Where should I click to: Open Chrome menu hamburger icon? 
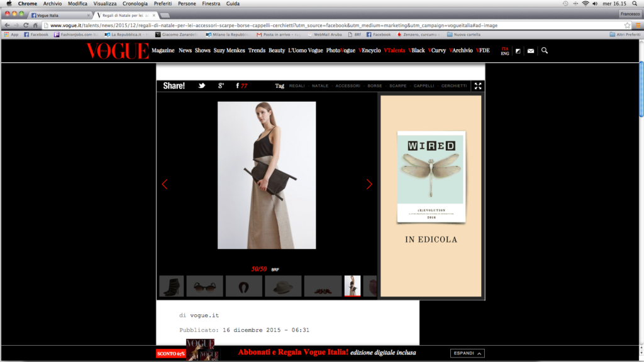tap(638, 25)
